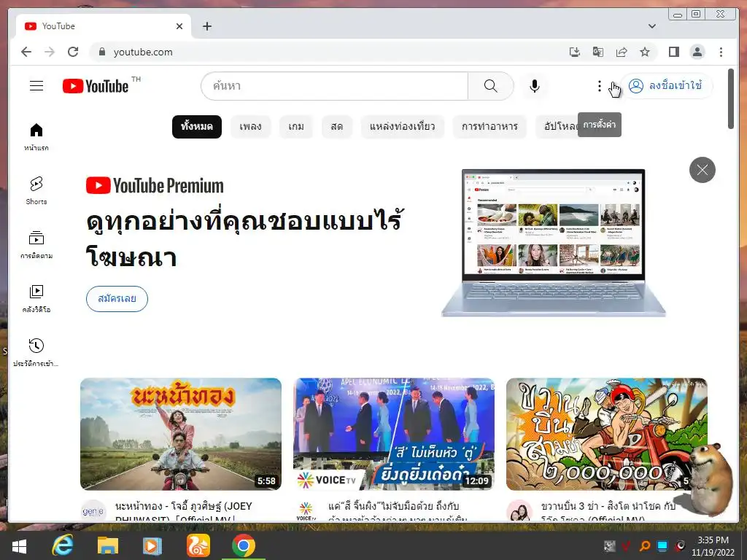
Task: Select the เพลง filter chip
Action: click(x=251, y=127)
